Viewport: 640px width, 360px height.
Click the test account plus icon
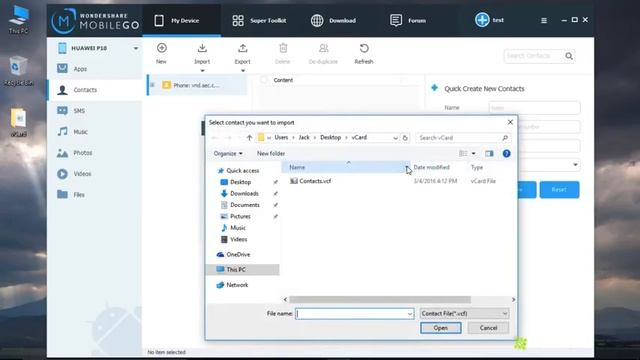coord(482,20)
